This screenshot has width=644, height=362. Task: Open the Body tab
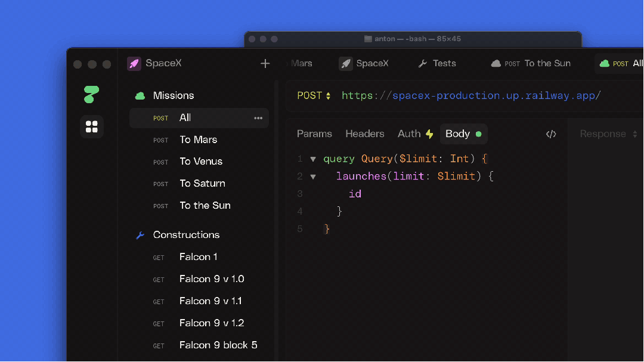pyautogui.click(x=464, y=134)
